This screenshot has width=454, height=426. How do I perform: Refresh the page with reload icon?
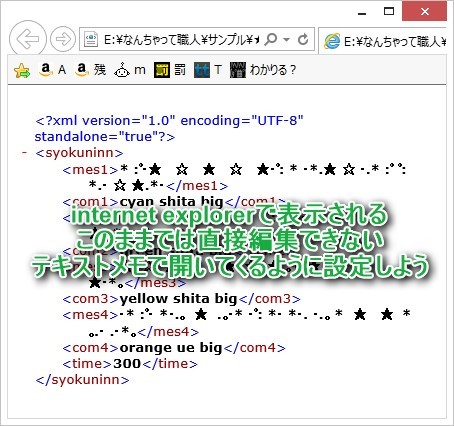(303, 39)
